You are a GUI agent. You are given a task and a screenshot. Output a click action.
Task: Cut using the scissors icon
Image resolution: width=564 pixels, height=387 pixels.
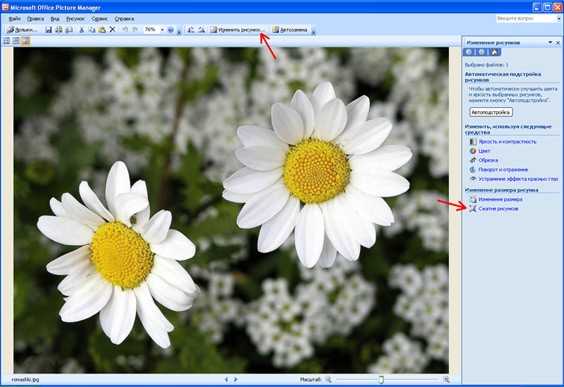point(82,30)
